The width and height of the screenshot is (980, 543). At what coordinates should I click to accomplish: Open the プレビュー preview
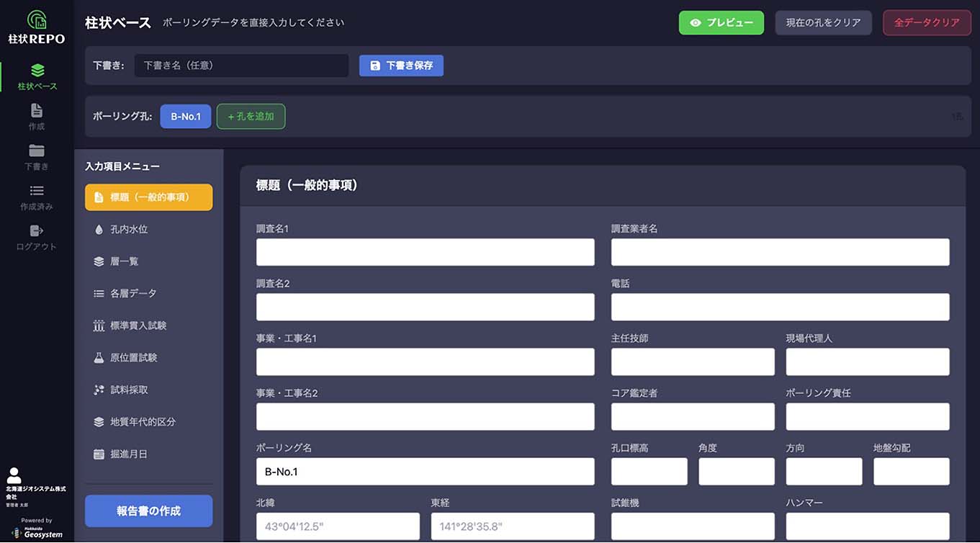(x=721, y=22)
